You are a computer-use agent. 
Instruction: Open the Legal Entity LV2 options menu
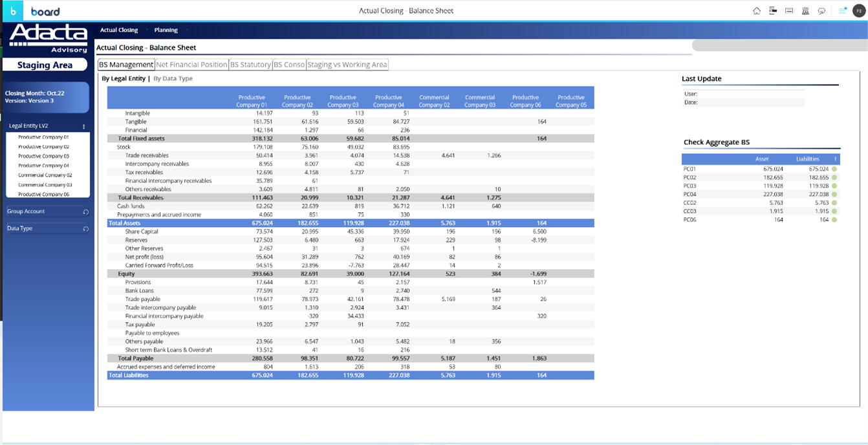pyautogui.click(x=84, y=127)
